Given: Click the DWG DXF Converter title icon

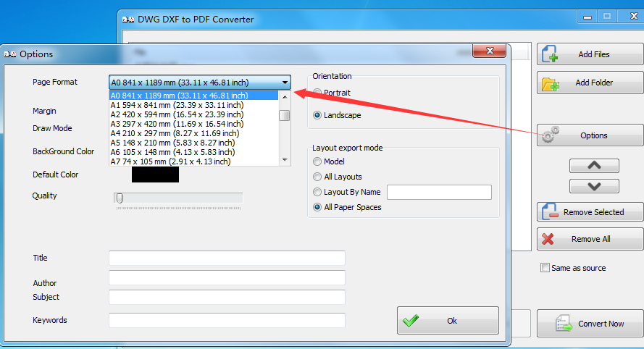Looking at the screenshot, I should (x=128, y=20).
